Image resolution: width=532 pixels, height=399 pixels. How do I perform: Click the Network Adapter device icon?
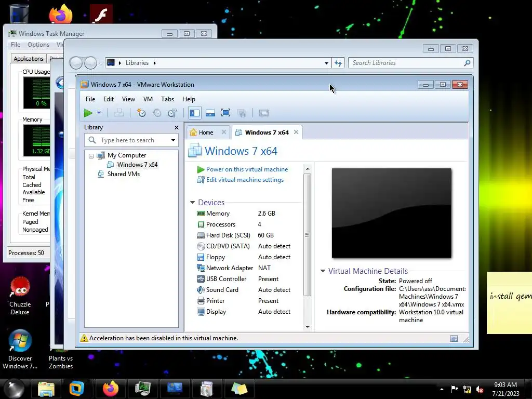[x=201, y=268]
